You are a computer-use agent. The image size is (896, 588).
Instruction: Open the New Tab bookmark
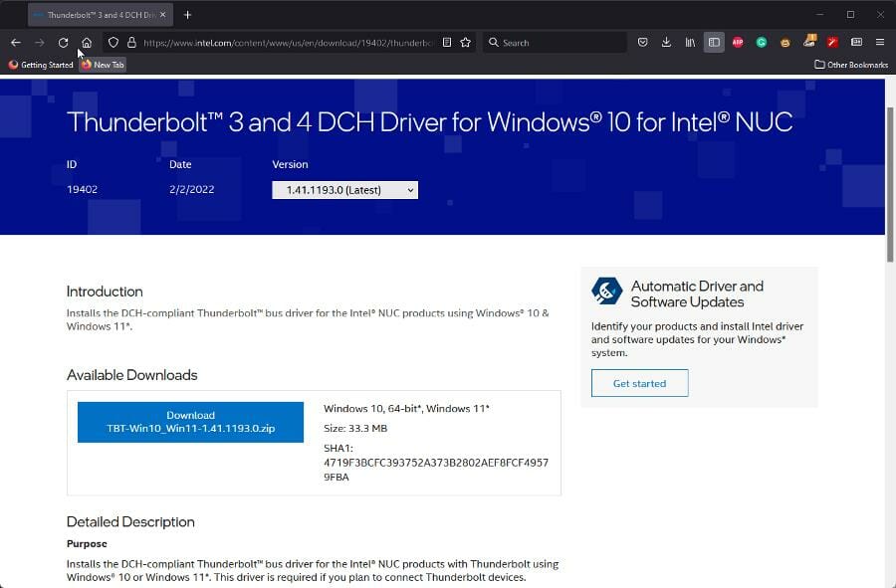pos(103,65)
